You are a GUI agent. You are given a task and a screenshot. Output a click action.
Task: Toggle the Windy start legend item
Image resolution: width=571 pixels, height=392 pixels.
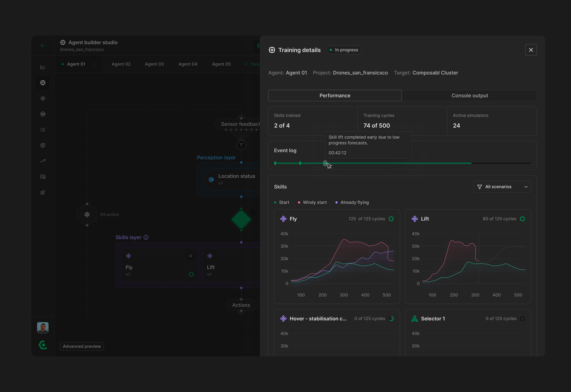(x=312, y=202)
